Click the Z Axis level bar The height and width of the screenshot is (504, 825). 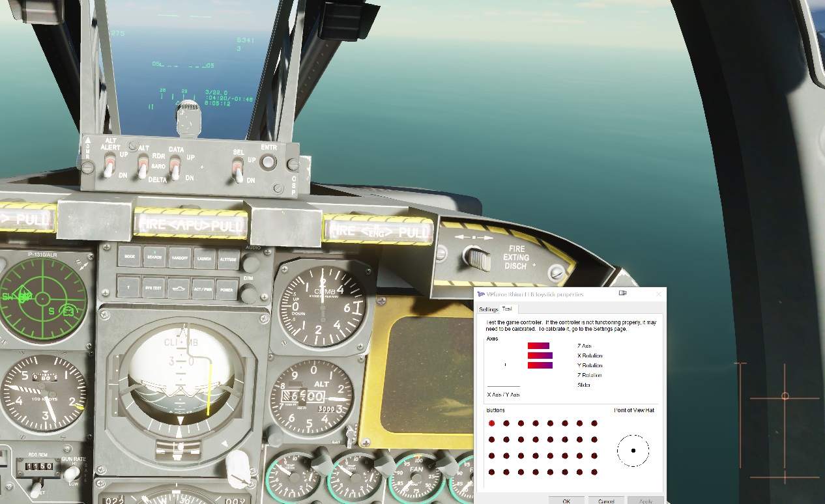(539, 346)
